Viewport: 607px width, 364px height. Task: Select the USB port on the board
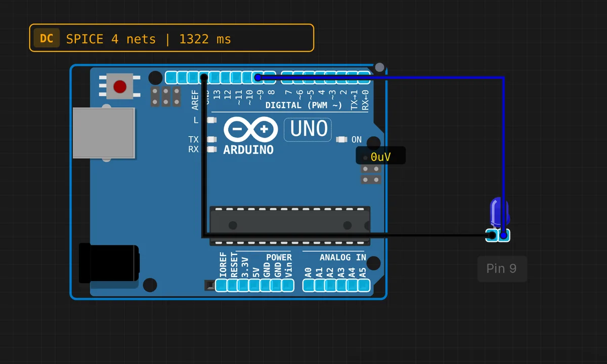104,133
